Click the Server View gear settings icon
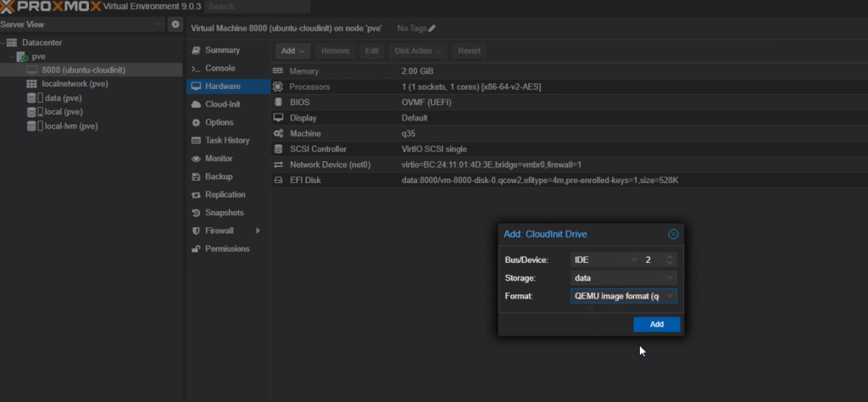This screenshot has width=868, height=402. [175, 25]
